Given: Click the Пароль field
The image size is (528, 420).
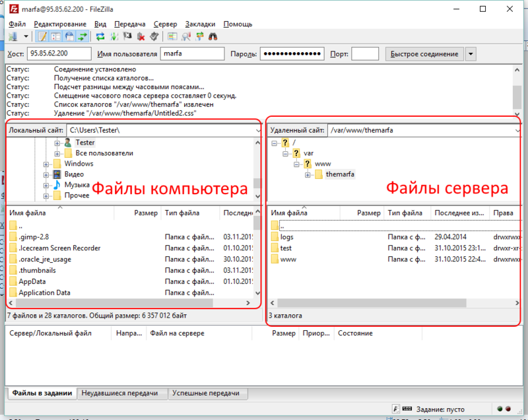Looking at the screenshot, I should (x=292, y=53).
